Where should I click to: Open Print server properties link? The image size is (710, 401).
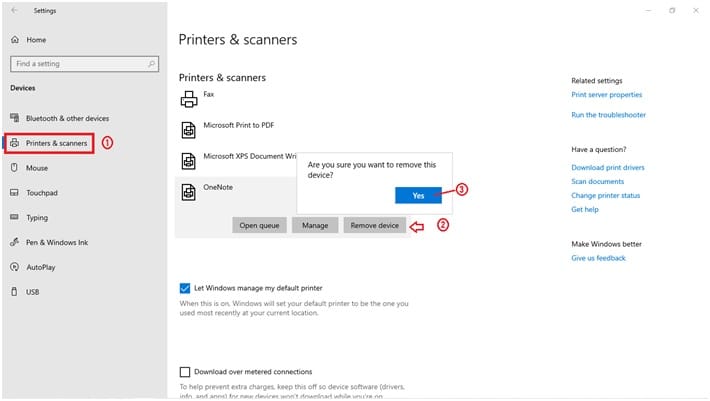[606, 95]
